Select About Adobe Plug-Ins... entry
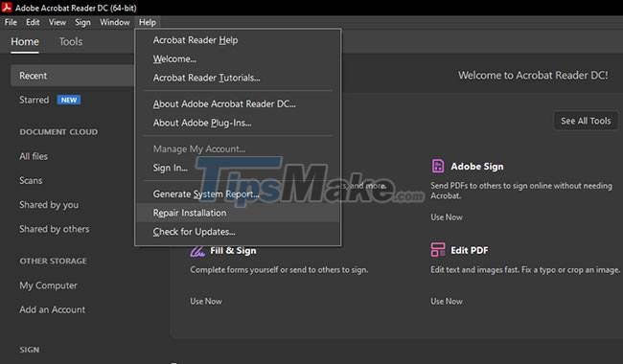Screen dimensions: 623x364 click(238, 123)
